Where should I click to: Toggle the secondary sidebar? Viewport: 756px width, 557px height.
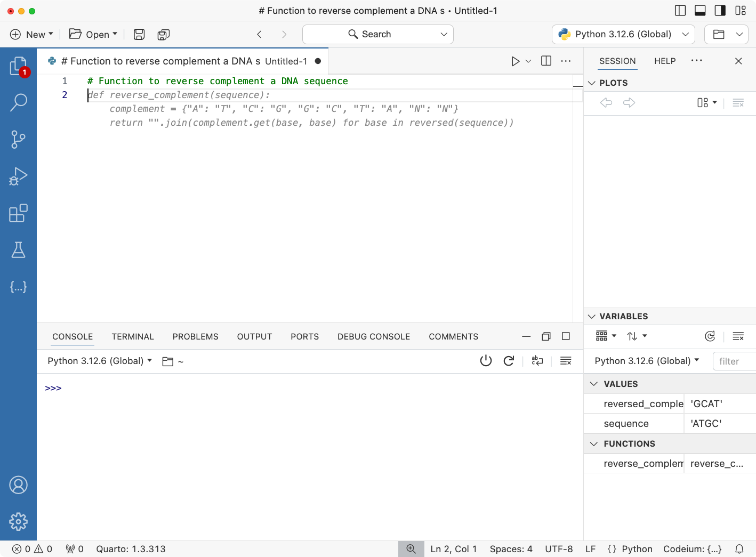[720, 10]
